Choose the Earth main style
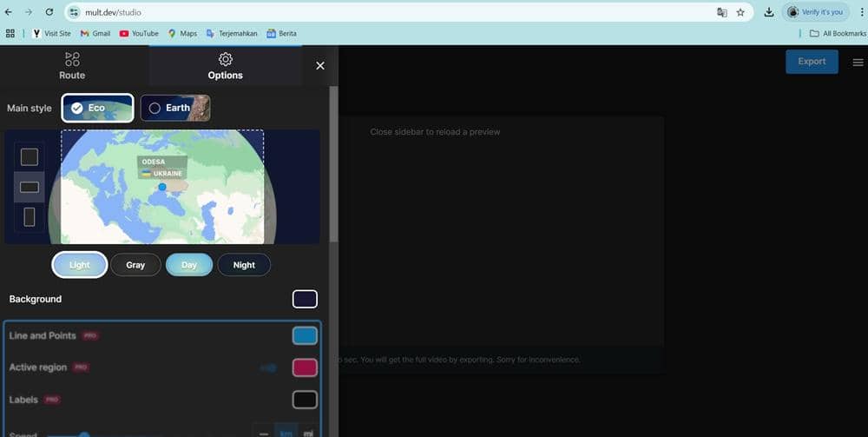The height and width of the screenshot is (437, 868). 175,108
